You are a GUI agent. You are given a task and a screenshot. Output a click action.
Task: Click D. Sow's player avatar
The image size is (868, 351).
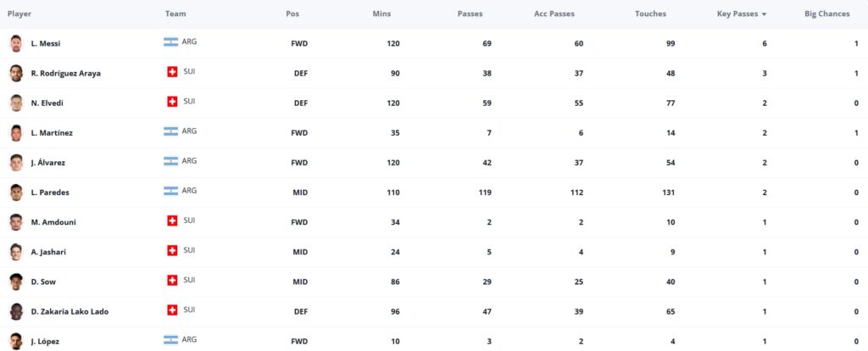pyautogui.click(x=16, y=281)
